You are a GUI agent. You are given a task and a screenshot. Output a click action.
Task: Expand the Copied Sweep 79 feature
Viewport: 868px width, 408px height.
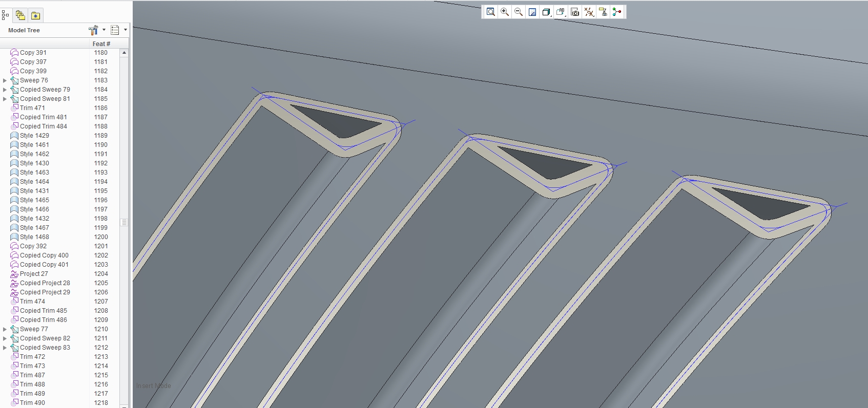coord(5,90)
